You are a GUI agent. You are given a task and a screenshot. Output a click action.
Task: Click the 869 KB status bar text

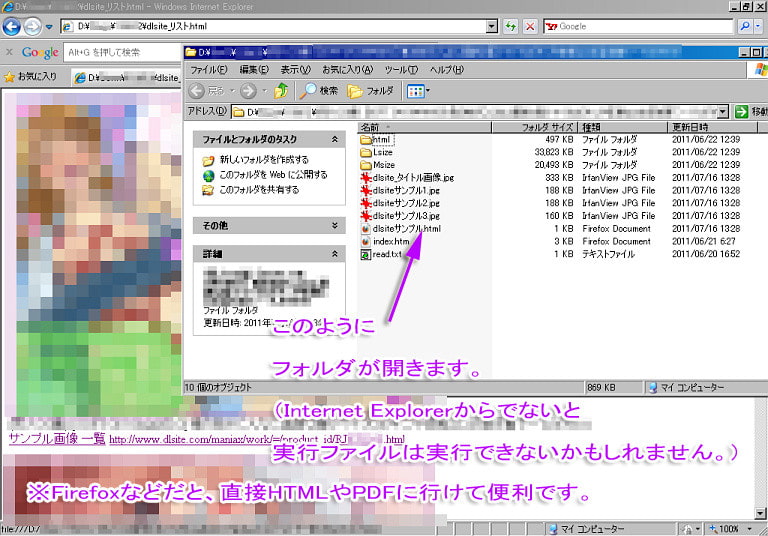(601, 388)
